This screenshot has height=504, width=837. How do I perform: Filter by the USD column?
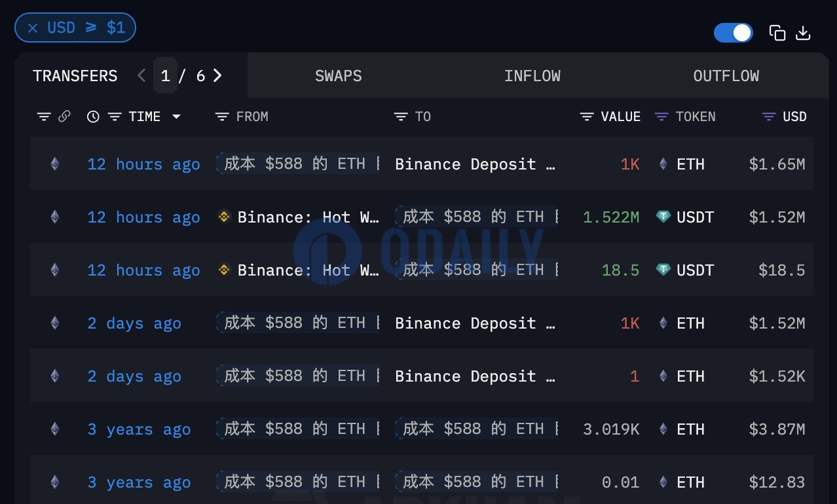769,117
